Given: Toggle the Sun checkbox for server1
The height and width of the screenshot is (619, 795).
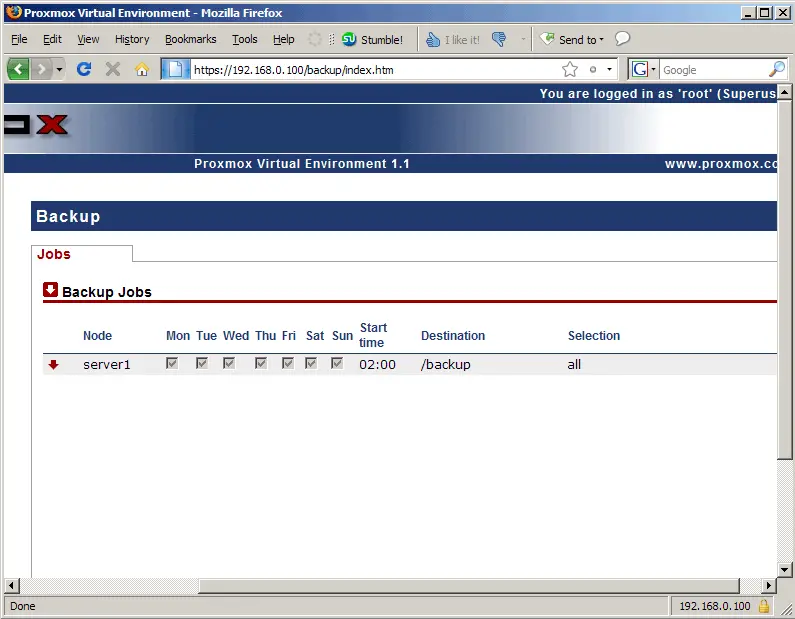Looking at the screenshot, I should tap(337, 363).
